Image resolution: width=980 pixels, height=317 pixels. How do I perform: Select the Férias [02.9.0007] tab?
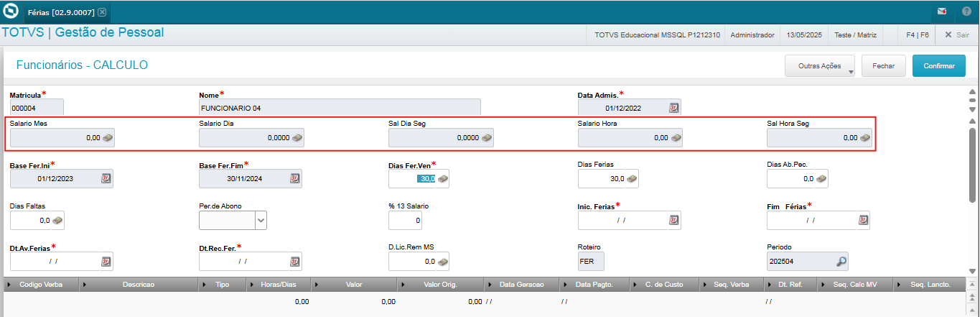pyautogui.click(x=67, y=12)
